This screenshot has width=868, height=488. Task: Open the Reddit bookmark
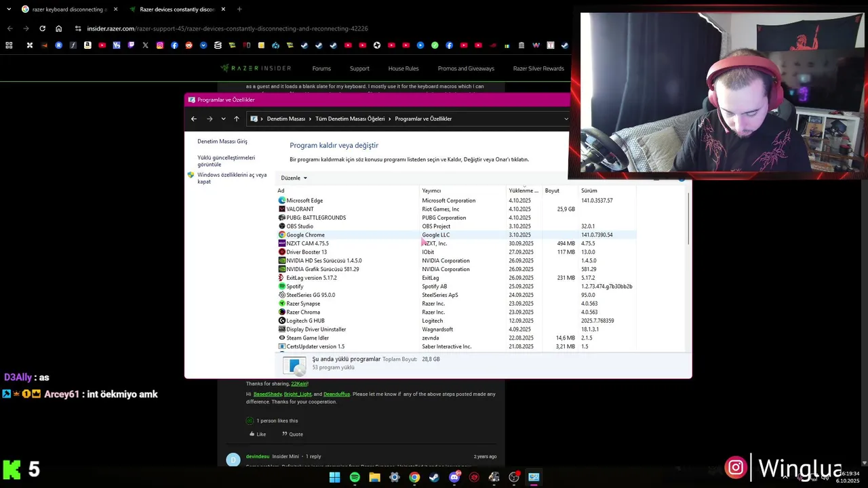[x=189, y=45]
